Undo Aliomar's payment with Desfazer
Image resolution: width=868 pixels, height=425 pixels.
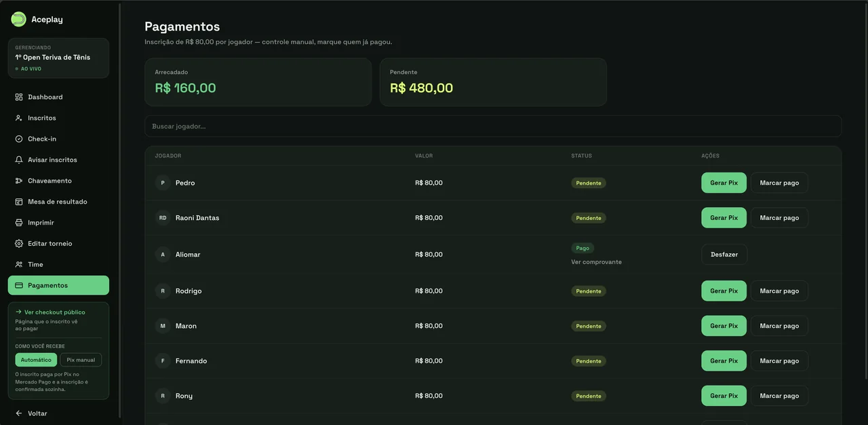click(x=724, y=255)
